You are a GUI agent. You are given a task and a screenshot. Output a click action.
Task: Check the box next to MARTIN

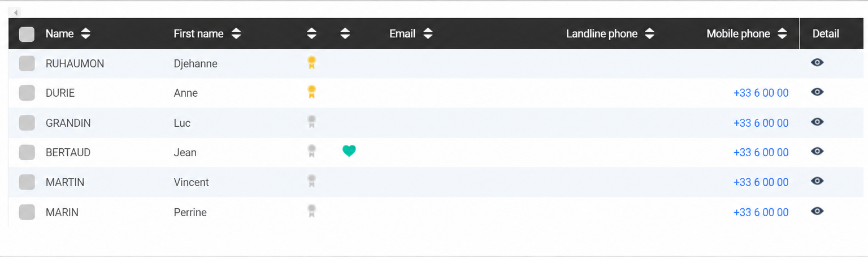pos(27,182)
